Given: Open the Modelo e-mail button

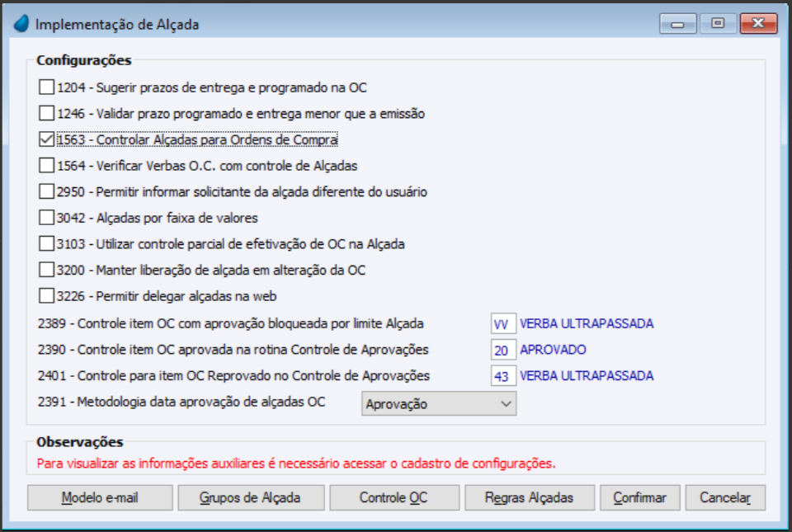Looking at the screenshot, I should 100,497.
